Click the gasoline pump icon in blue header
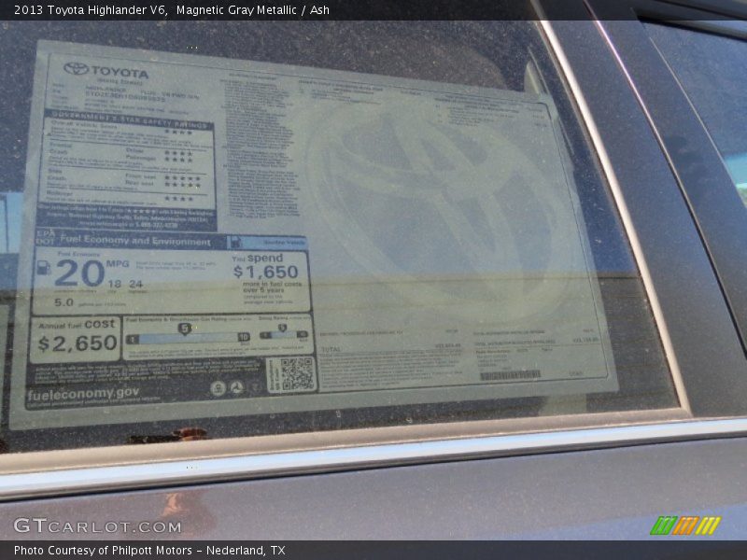The width and height of the screenshot is (747, 560). pos(234,242)
